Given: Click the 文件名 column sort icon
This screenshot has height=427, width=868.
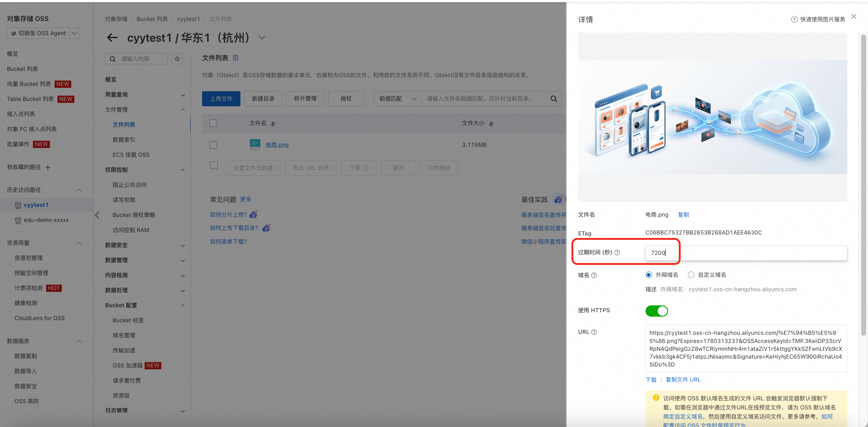Looking at the screenshot, I should pyautogui.click(x=273, y=124).
